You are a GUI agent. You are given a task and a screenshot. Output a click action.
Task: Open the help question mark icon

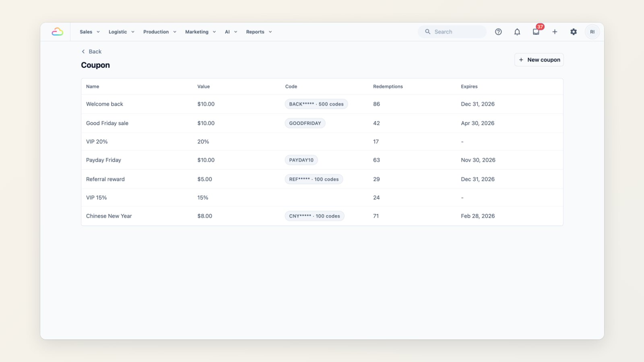click(x=498, y=32)
